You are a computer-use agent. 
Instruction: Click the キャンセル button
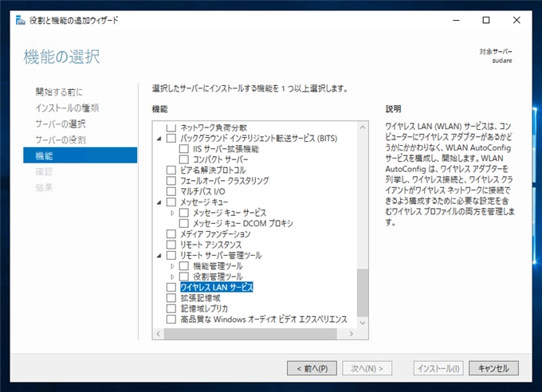493,368
